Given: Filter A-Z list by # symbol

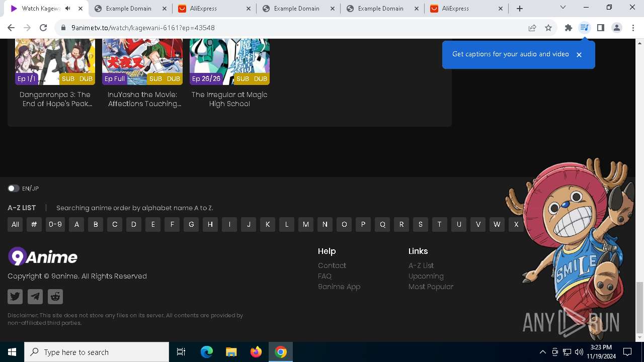Looking at the screenshot, I should click(34, 224).
